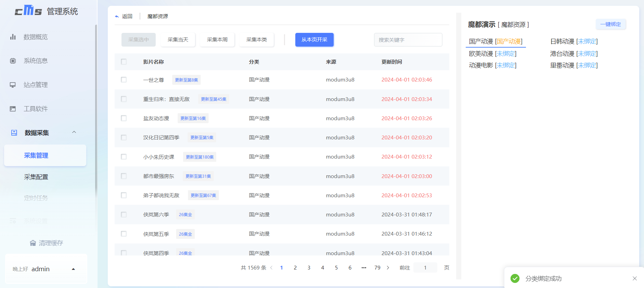Select the checkbox for 一世之尊

[124, 80]
